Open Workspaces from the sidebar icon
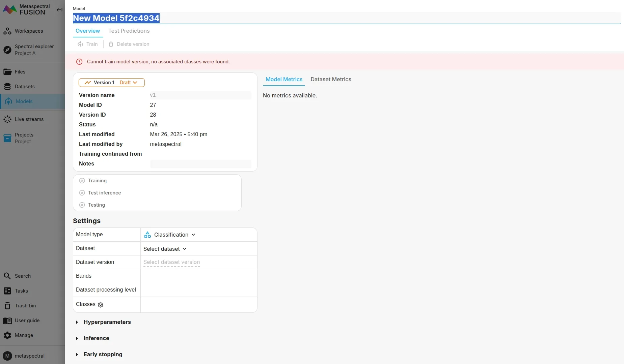This screenshot has height=364, width=624. pos(7,31)
